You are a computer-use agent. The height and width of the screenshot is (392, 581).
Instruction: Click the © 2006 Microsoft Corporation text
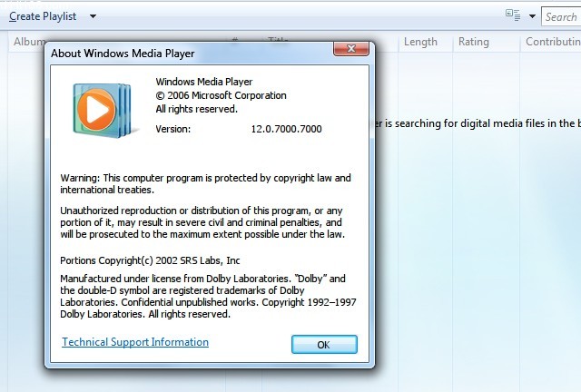tap(221, 95)
